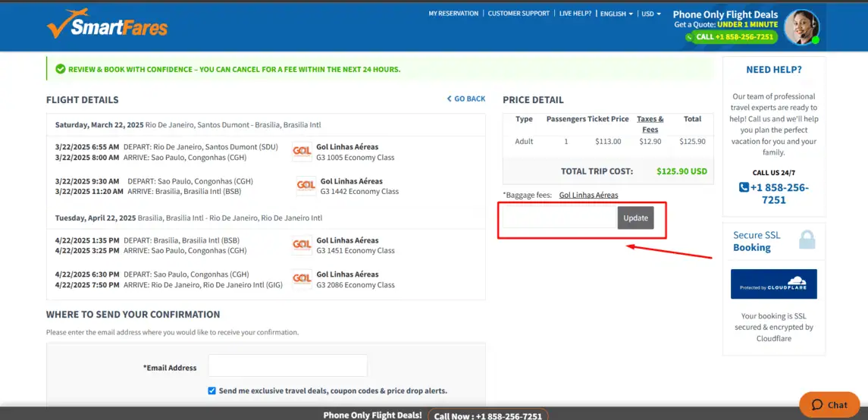Click the Get a Quote Under 1 Minute text
The width and height of the screenshot is (868, 420).
(x=725, y=24)
